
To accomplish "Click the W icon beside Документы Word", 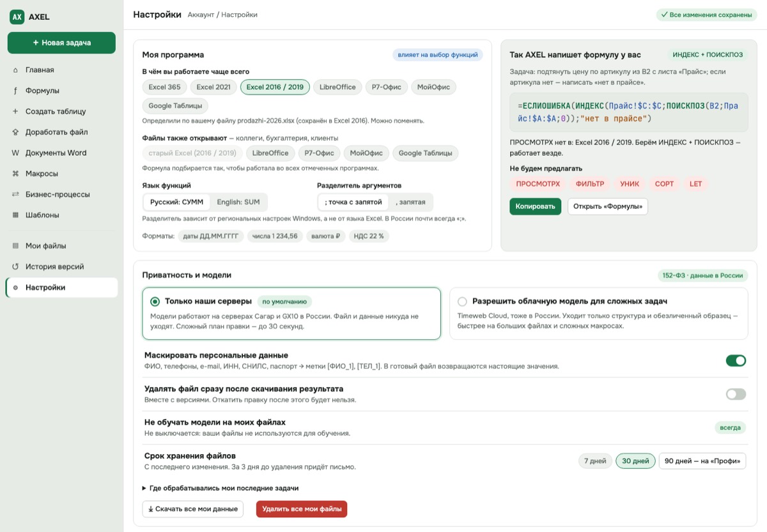I will click(15, 153).
